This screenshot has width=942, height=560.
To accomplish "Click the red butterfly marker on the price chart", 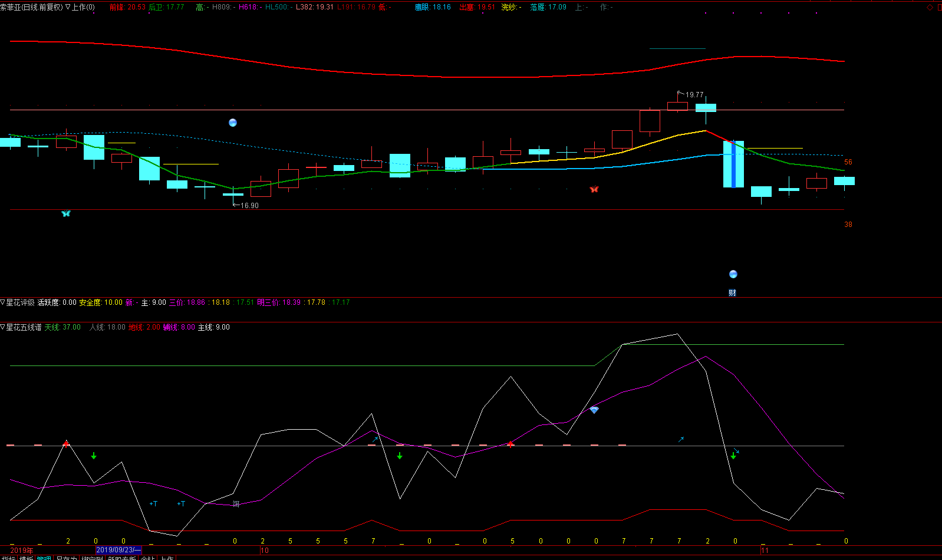I will pos(594,189).
